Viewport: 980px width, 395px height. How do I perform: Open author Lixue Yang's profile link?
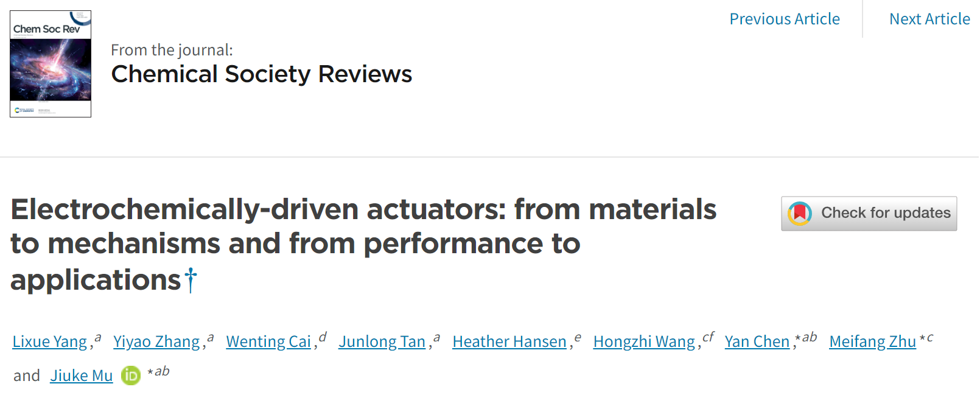tap(50, 341)
